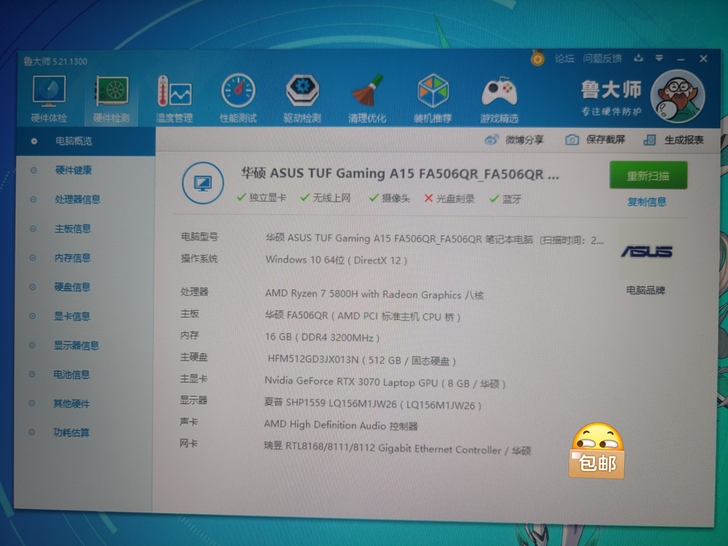
Task: Click 华硕 FA506QR motherboard text
Action: 363,316
